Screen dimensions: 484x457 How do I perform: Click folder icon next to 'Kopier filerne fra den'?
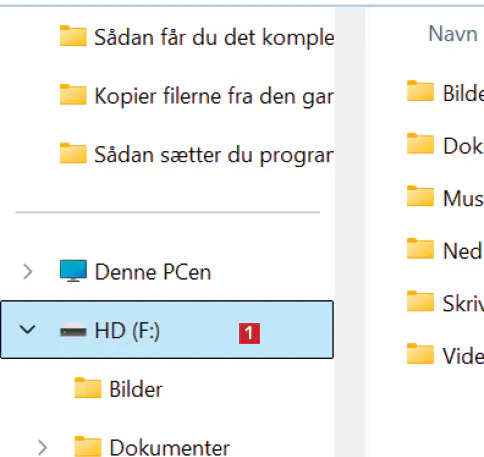(73, 94)
